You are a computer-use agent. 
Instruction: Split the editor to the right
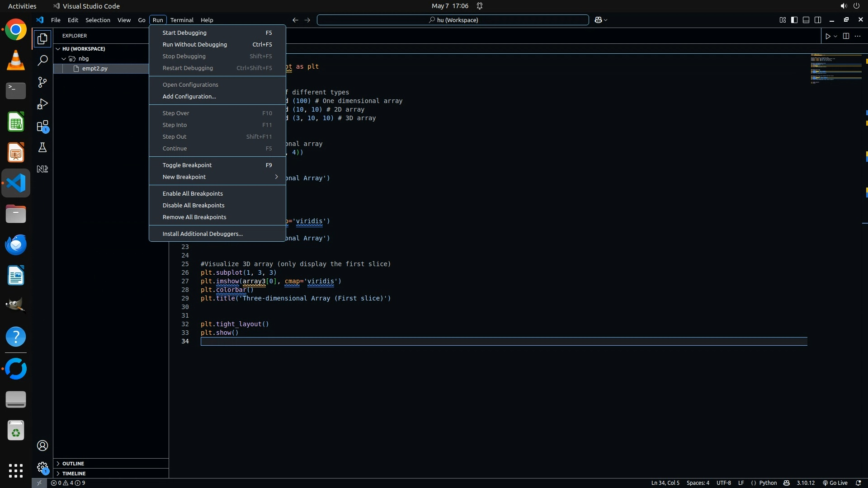pyautogui.click(x=846, y=36)
